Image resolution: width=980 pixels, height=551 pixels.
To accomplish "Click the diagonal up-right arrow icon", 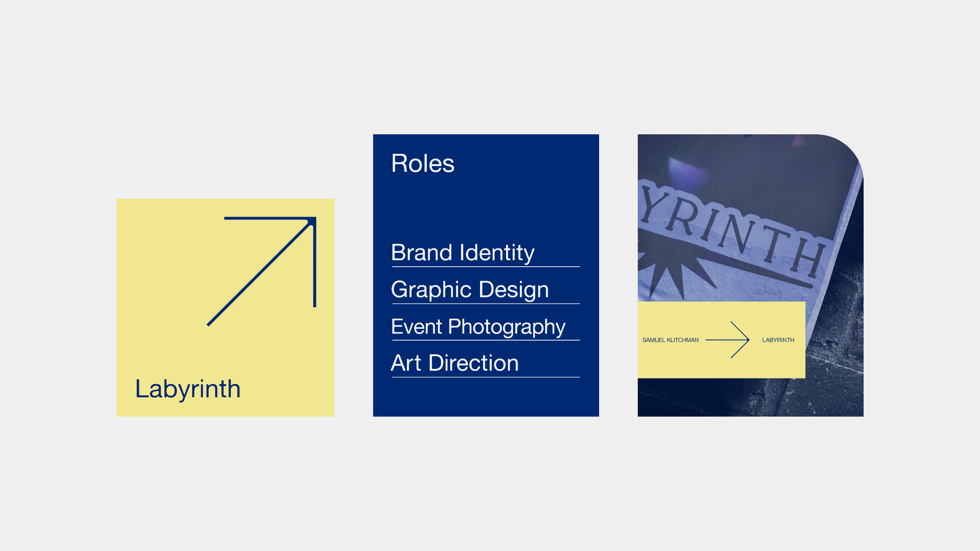I will tap(268, 268).
